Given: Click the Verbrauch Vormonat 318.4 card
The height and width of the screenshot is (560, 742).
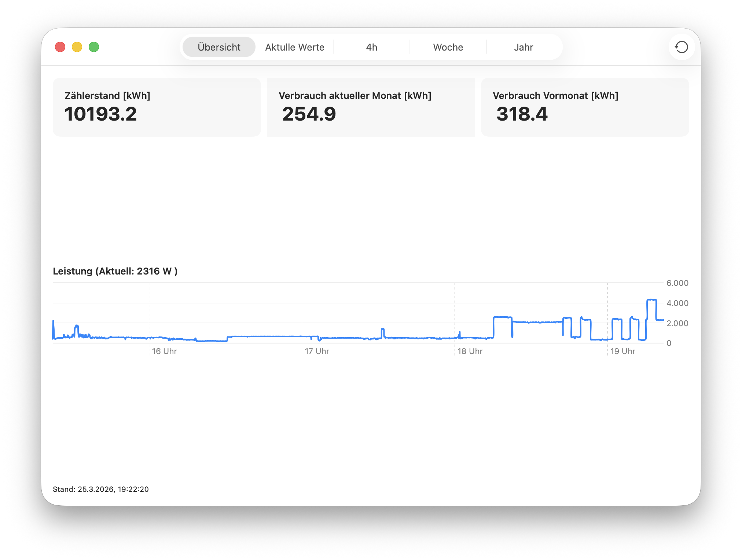Looking at the screenshot, I should (585, 107).
